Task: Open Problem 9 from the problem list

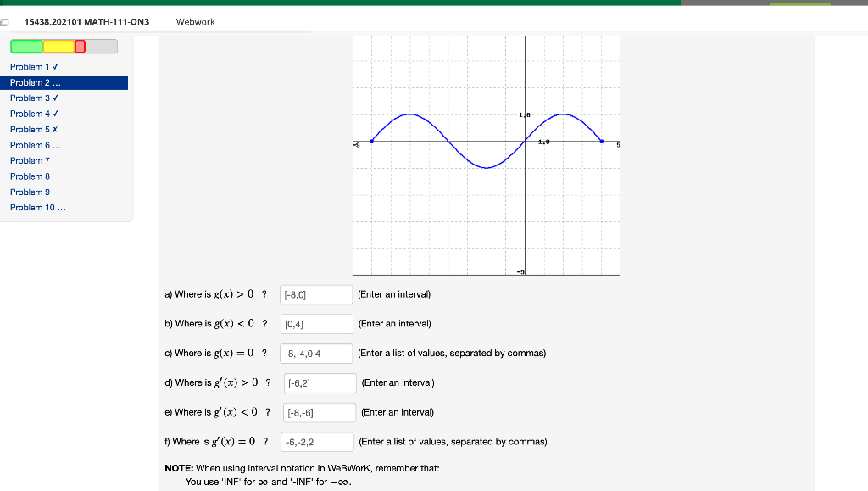Action: click(x=30, y=192)
